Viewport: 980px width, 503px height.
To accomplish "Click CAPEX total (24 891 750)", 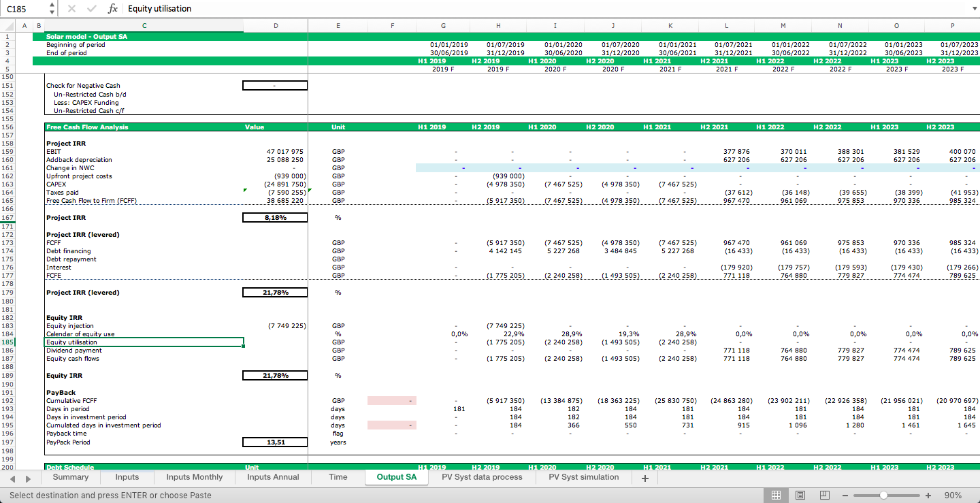I will (x=285, y=184).
